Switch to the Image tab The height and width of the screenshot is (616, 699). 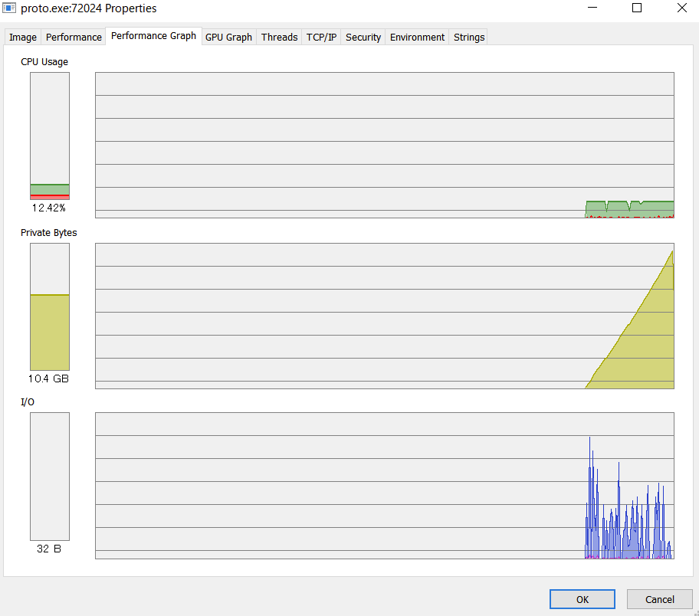(x=23, y=37)
